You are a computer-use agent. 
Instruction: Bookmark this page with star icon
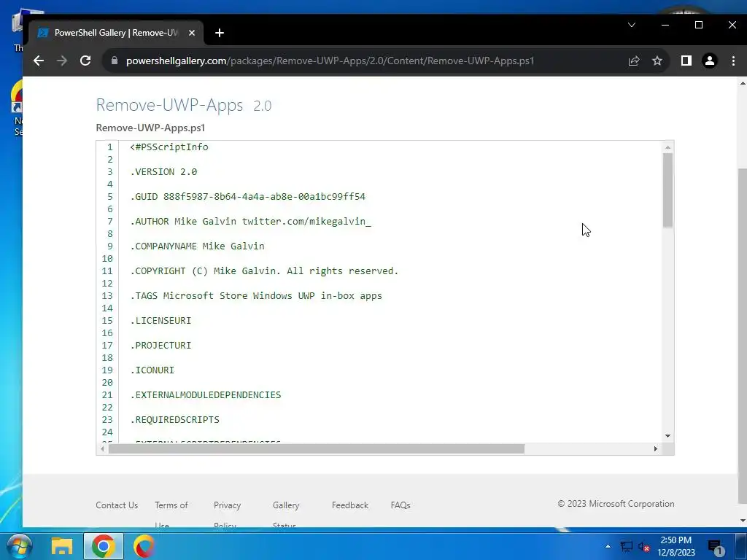[657, 61]
